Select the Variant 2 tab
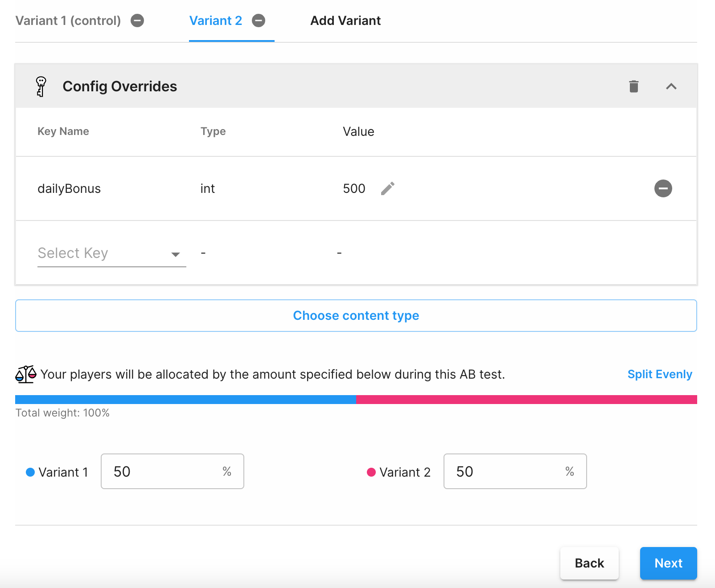The height and width of the screenshot is (588, 715). (x=216, y=20)
